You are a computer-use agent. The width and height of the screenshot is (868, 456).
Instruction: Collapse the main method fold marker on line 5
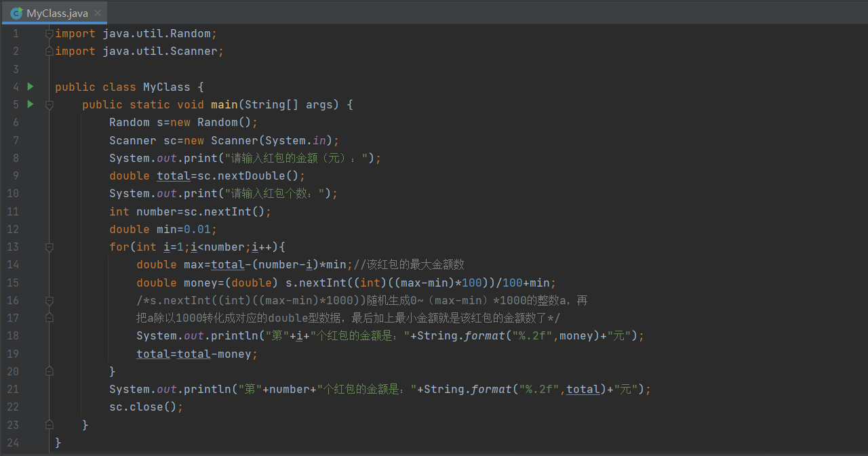point(49,105)
